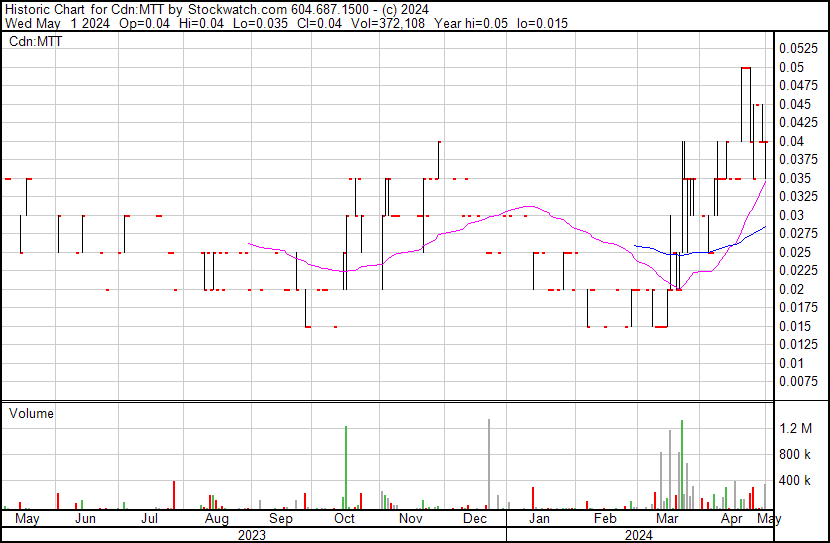
Task: Select the 0.02 price axis label
Action: [x=791, y=289]
